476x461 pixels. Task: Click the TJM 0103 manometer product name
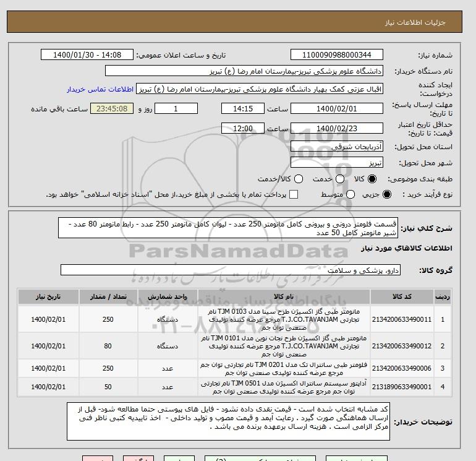284,319
